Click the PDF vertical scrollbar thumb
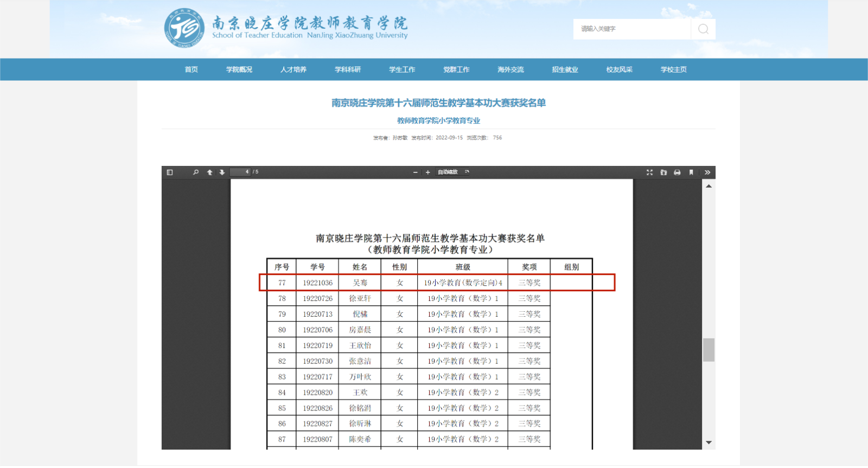This screenshot has height=468, width=868. click(709, 350)
